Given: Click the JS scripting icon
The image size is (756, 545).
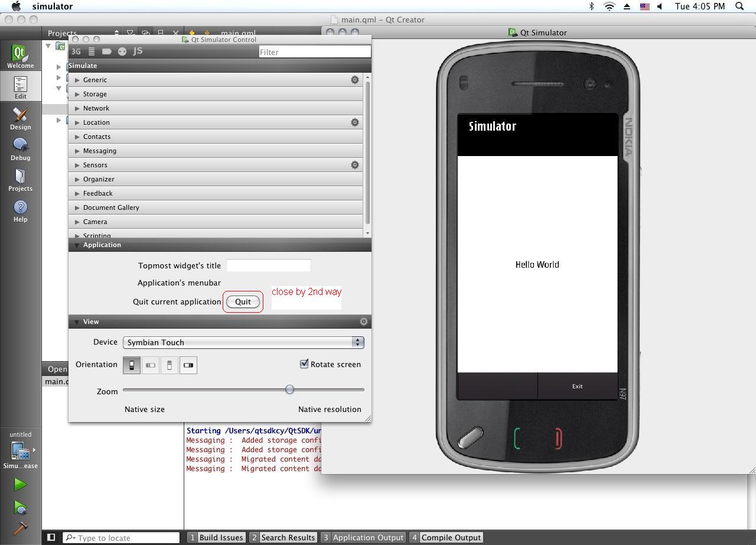Looking at the screenshot, I should click(138, 51).
